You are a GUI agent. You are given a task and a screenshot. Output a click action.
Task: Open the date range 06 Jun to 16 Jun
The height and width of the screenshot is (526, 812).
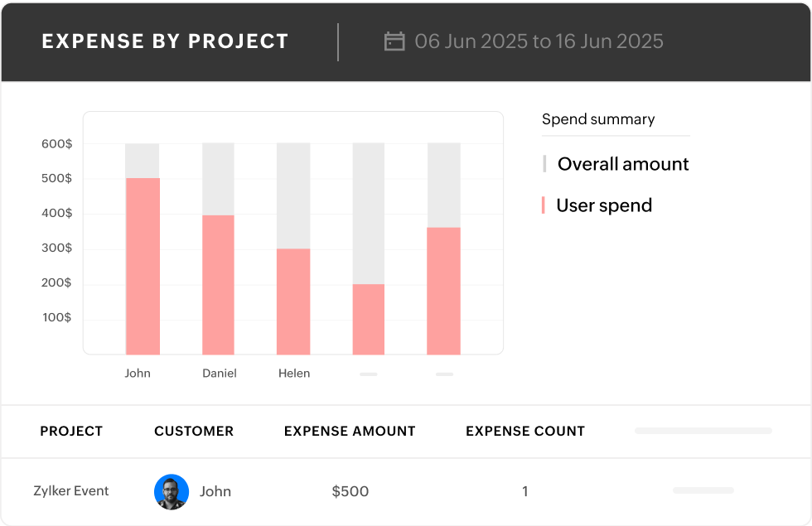pyautogui.click(x=539, y=41)
